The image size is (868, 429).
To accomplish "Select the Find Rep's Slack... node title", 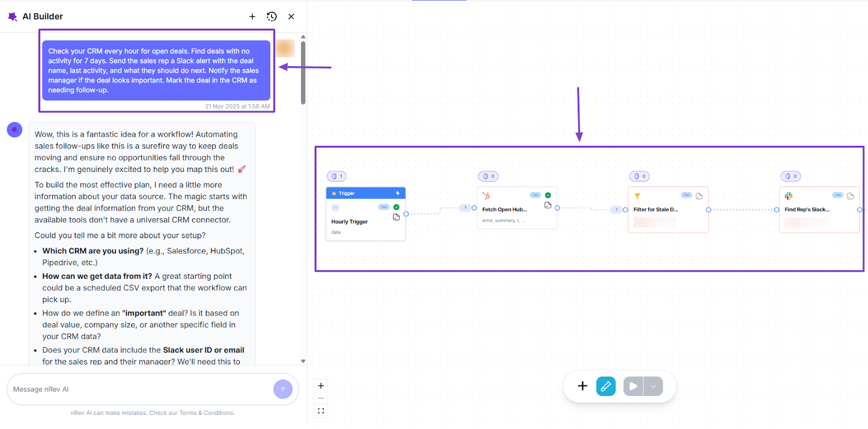I will click(x=807, y=209).
